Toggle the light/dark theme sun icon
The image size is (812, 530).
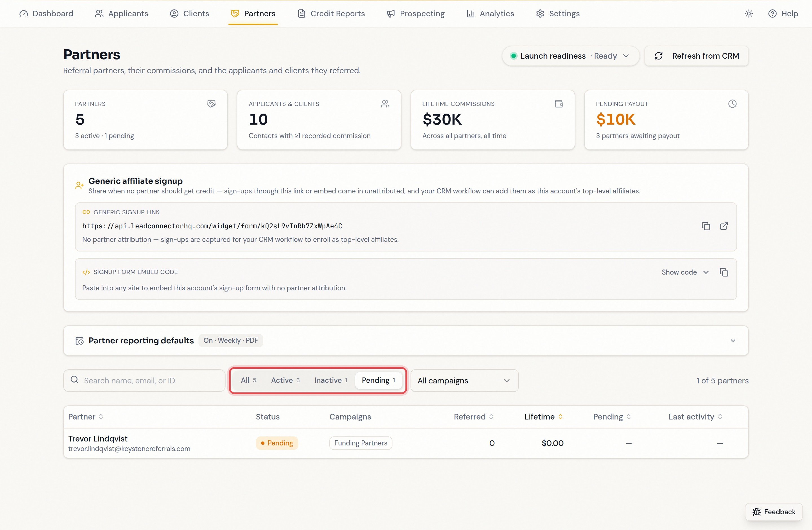coord(749,14)
